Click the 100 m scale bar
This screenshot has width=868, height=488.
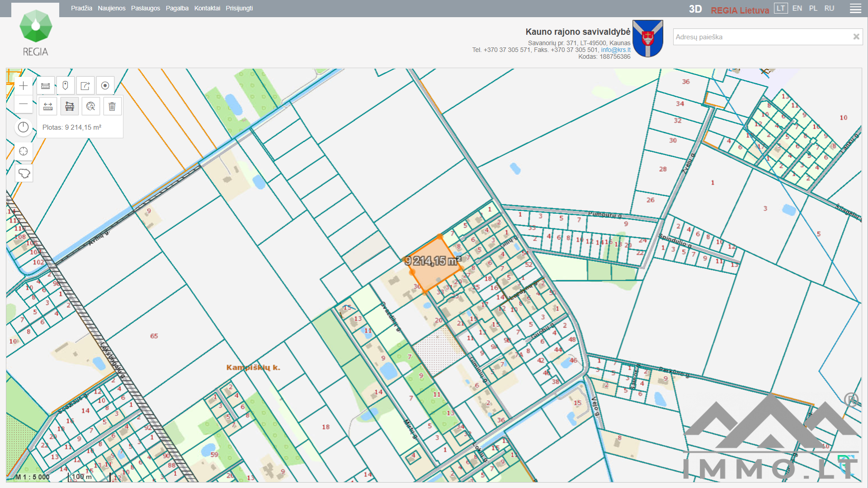tap(89, 477)
